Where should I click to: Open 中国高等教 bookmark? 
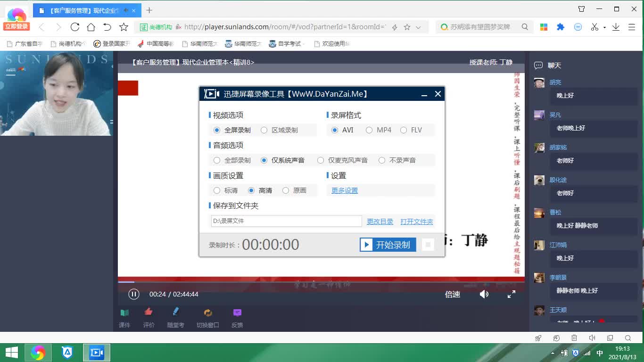point(155,44)
